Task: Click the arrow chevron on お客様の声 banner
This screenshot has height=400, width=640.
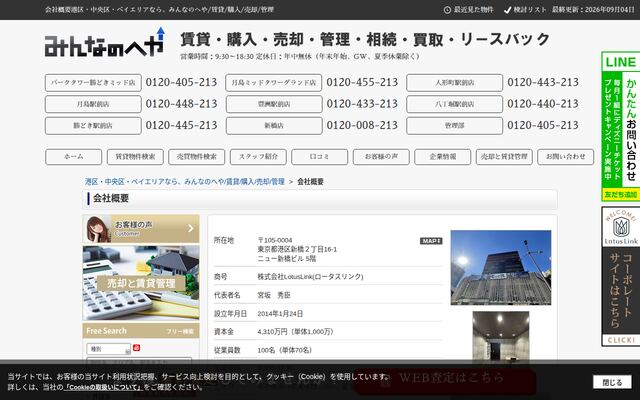Action: (191, 229)
